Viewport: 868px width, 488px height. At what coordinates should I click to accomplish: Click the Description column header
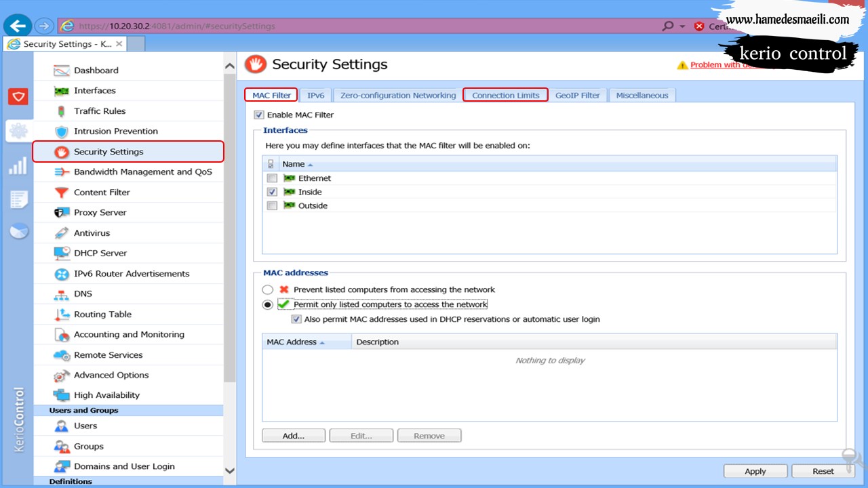[x=594, y=342]
